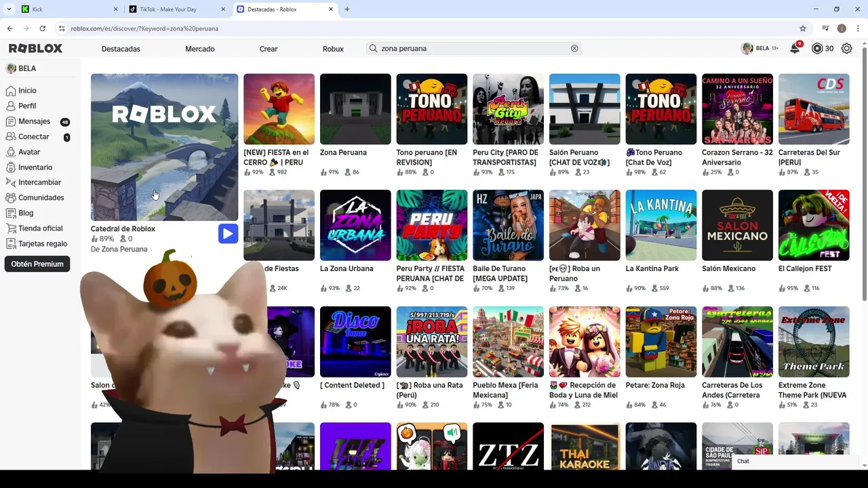Open La Kantina Park thumbnail
Viewport: 868px width, 488px height.
click(661, 225)
